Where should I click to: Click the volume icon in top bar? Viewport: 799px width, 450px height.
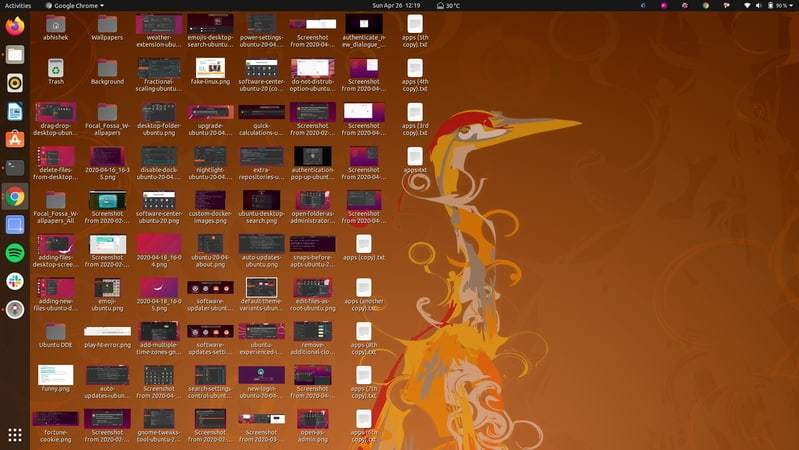point(758,6)
